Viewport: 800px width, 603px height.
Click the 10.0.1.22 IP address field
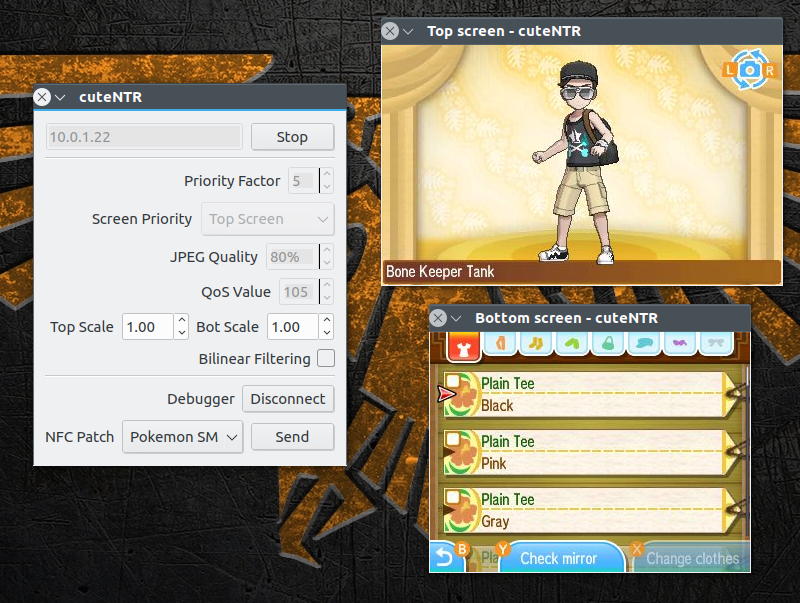click(144, 137)
